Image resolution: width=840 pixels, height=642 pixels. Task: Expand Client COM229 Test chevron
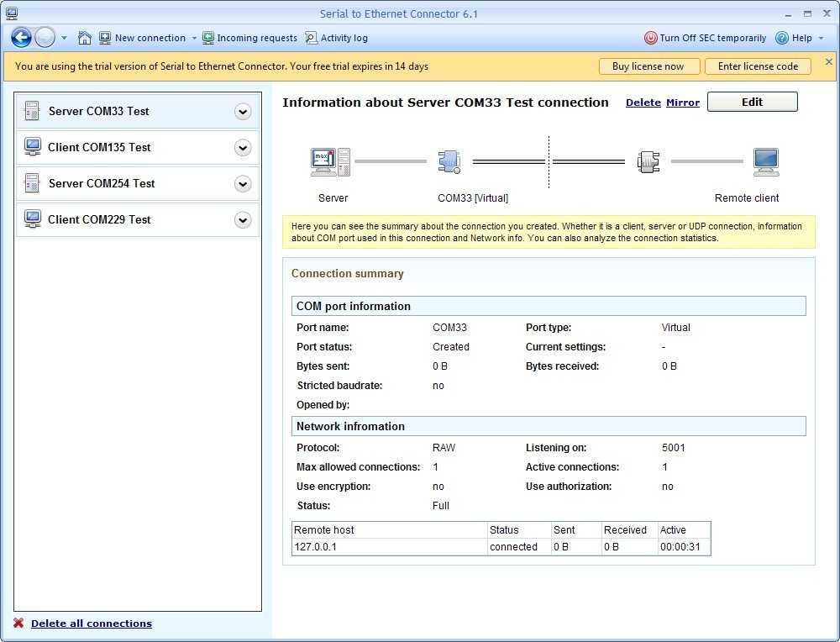pyautogui.click(x=243, y=219)
